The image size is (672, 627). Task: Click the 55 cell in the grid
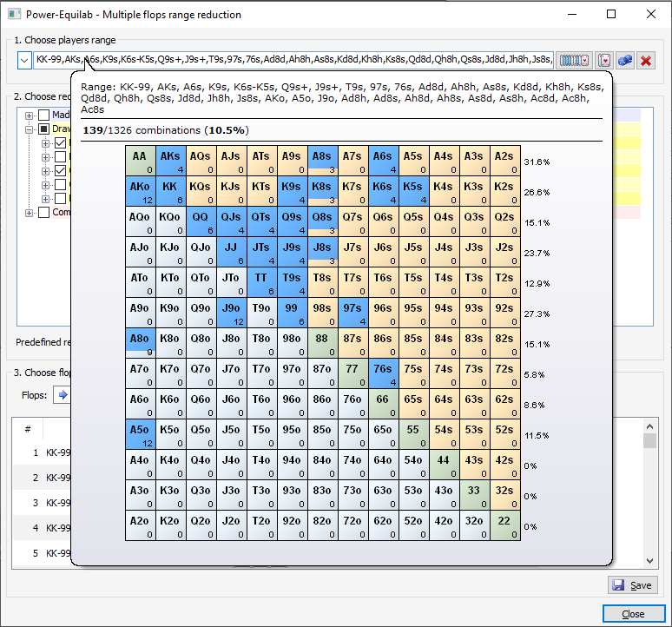414,434
